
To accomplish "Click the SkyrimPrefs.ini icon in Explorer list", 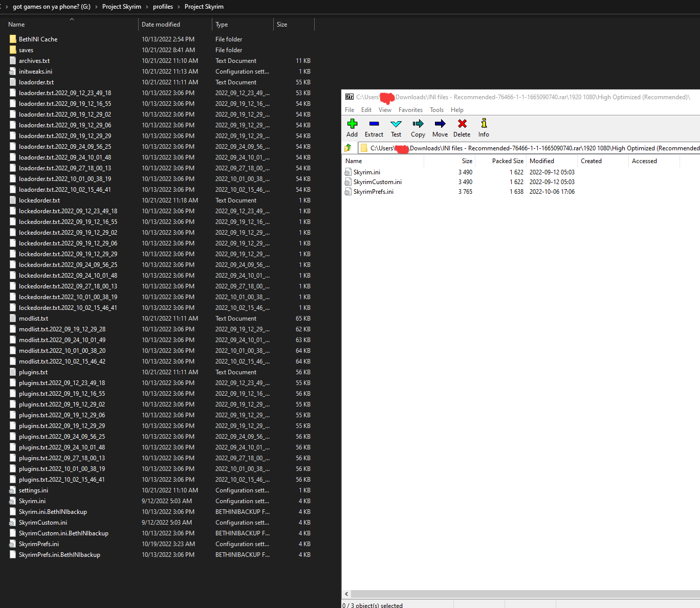I will (x=13, y=544).
